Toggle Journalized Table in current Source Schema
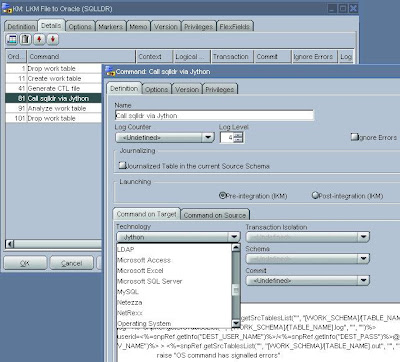Screen dimensions: 400x362 [122, 165]
